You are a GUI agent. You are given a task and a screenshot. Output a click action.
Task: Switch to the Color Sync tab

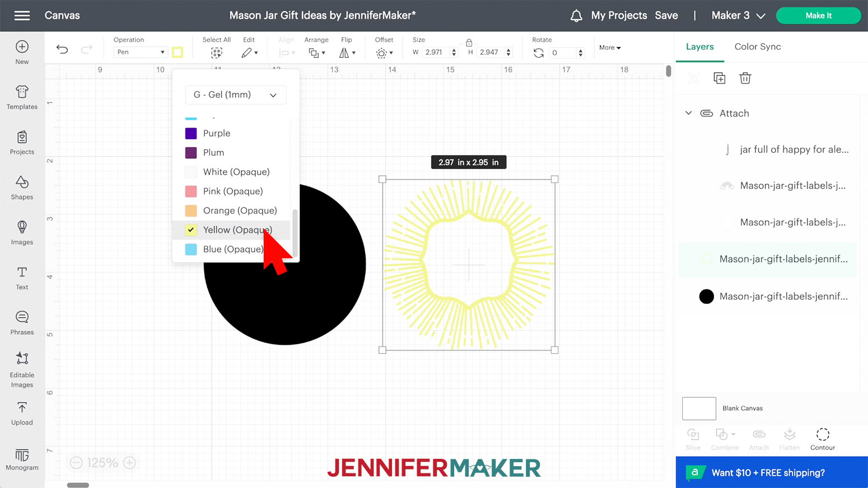(758, 46)
